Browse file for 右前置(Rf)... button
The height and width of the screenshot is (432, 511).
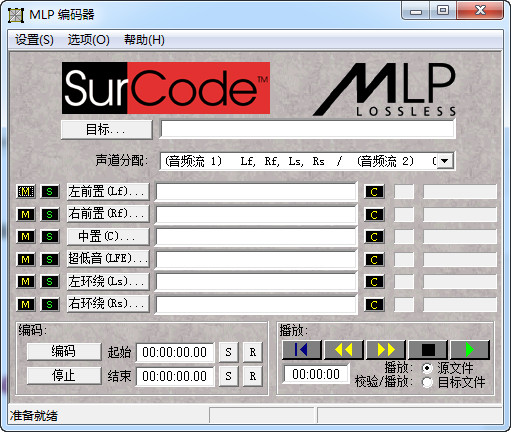pyautogui.click(x=108, y=214)
